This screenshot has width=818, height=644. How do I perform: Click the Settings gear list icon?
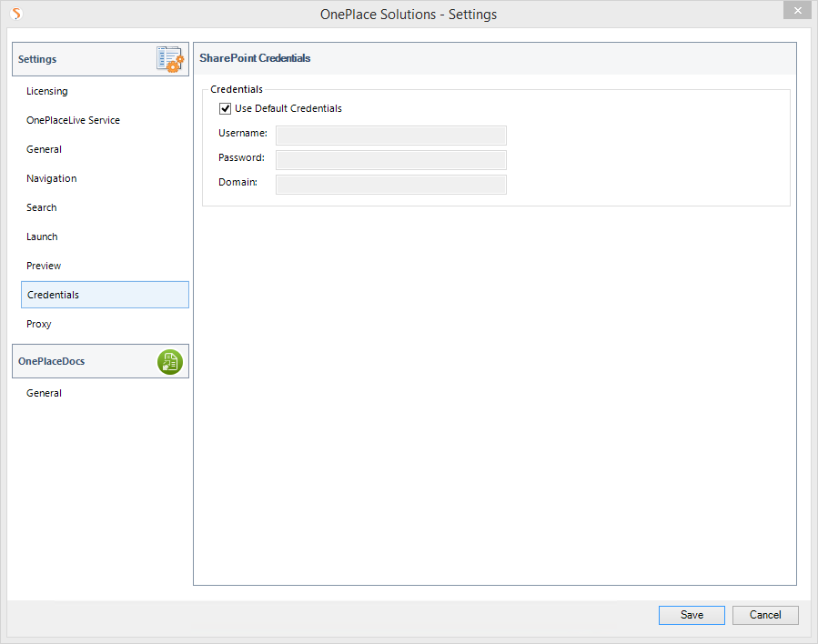tap(169, 59)
